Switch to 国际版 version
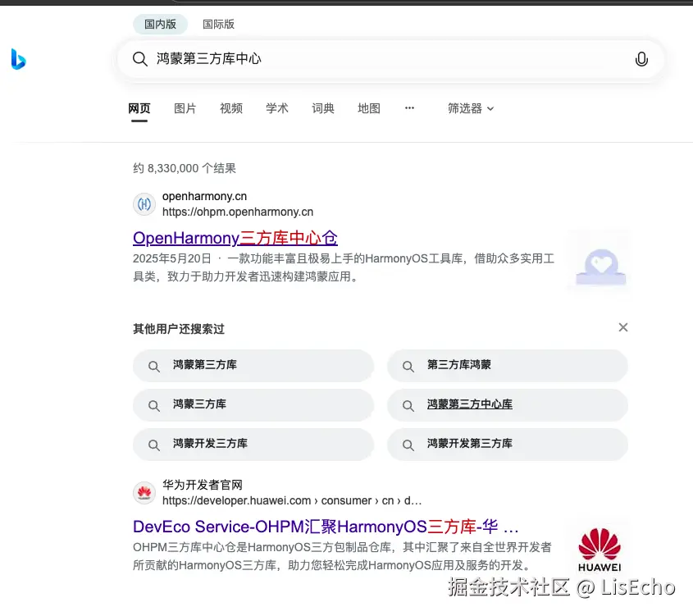The width and height of the screenshot is (693, 616). (218, 24)
